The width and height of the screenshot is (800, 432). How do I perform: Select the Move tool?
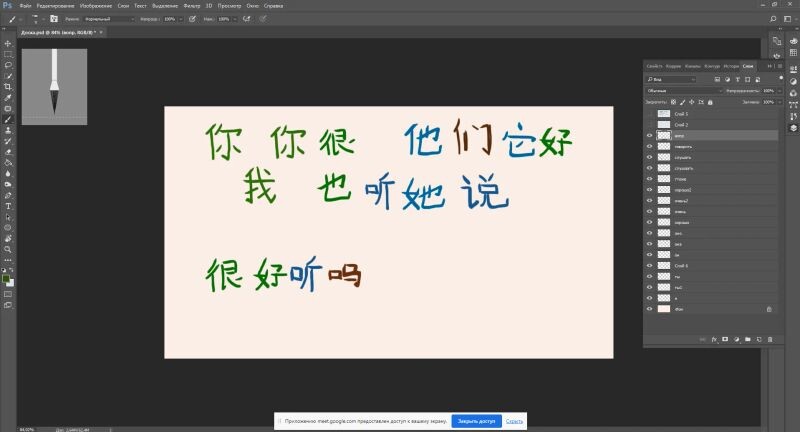point(8,43)
